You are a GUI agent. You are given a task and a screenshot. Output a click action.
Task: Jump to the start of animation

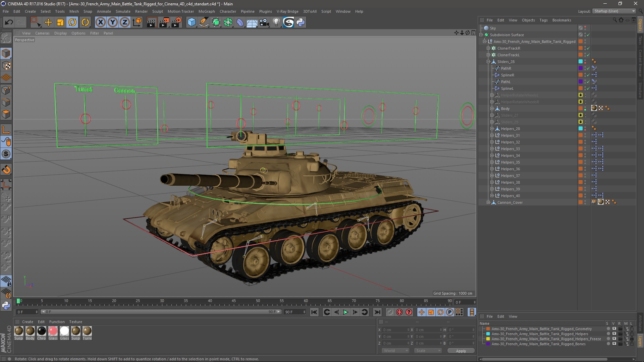point(314,312)
